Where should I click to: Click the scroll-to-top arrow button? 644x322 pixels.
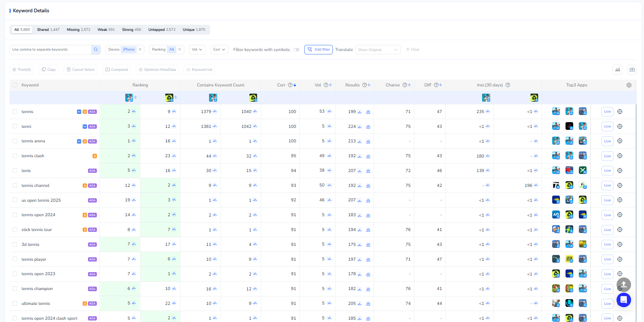click(x=623, y=284)
